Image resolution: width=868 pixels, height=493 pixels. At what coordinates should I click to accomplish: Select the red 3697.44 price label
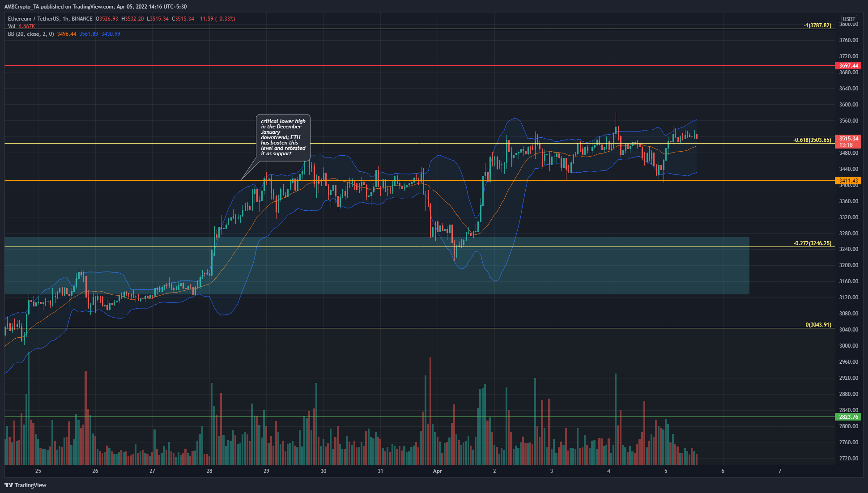pyautogui.click(x=848, y=66)
